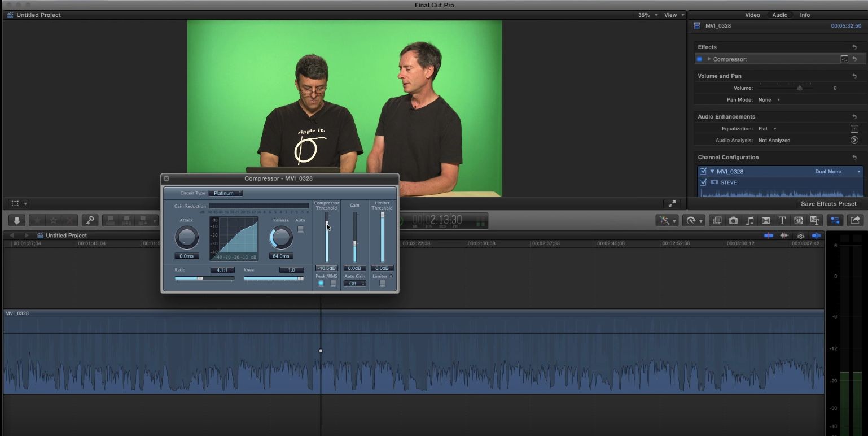Image resolution: width=868 pixels, height=436 pixels.
Task: Click the compressor Gain slider
Action: 354,237
